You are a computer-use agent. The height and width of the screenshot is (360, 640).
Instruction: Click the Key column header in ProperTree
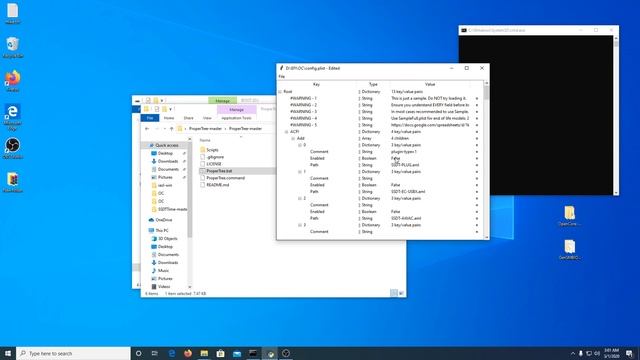[x=316, y=84]
